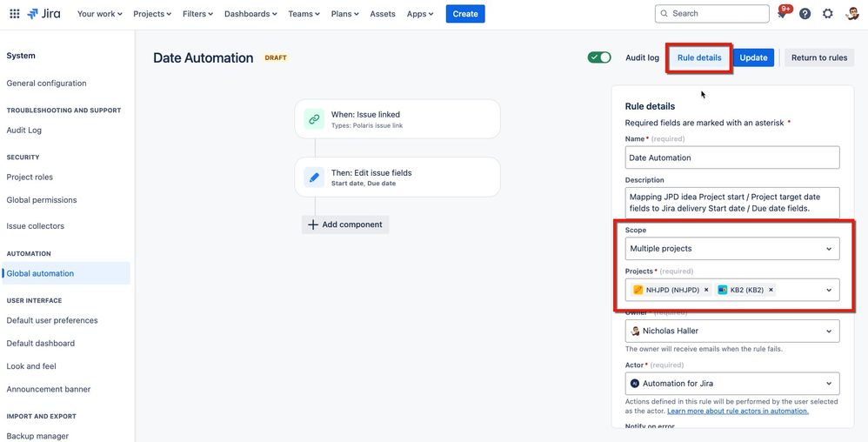868x442 pixels.
Task: Click the DRAFT status badge
Action: 276,57
